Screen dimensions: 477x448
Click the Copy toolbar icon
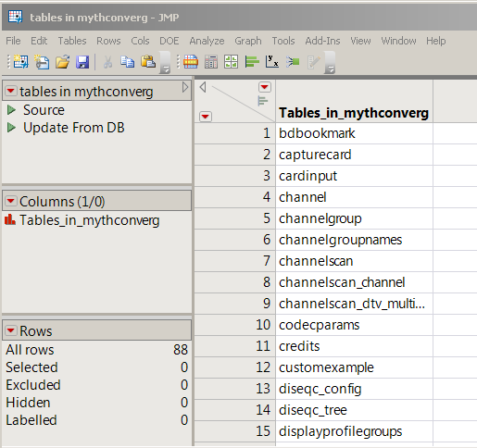tap(128, 62)
